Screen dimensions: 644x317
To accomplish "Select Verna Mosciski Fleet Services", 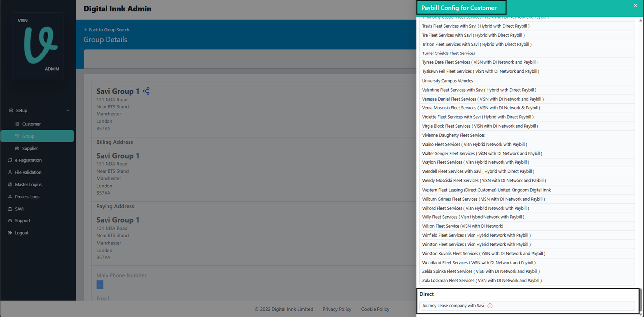I will pos(527,108).
